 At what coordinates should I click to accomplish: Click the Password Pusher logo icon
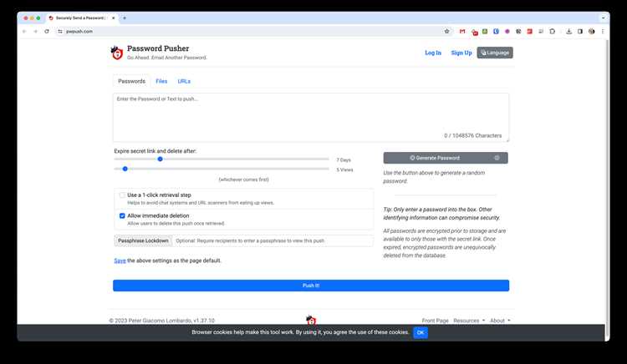coord(117,53)
